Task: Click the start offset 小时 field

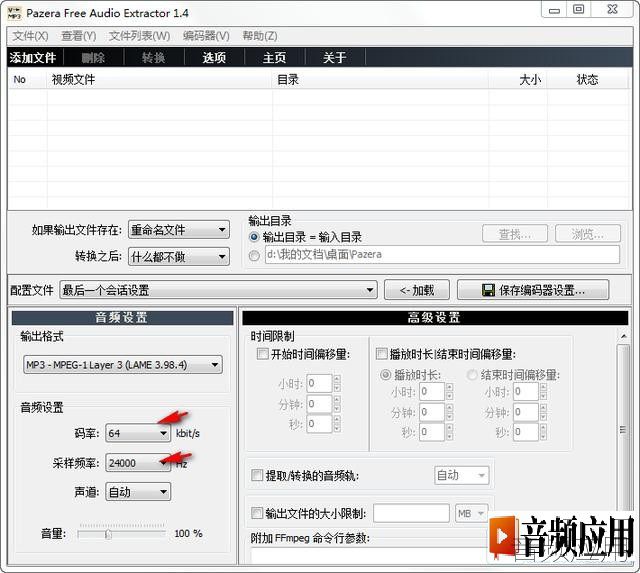Action: point(319,383)
